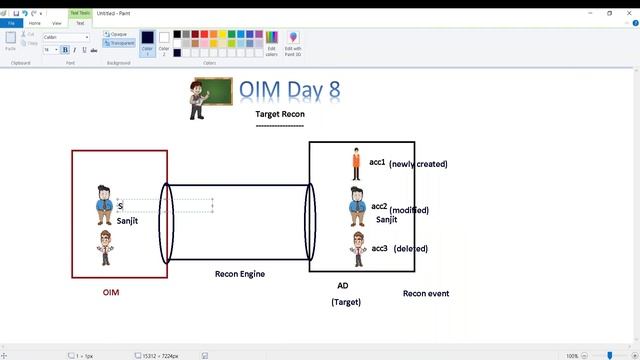The height and width of the screenshot is (360, 640).
Task: Zoom out using the minus button
Action: (584, 356)
